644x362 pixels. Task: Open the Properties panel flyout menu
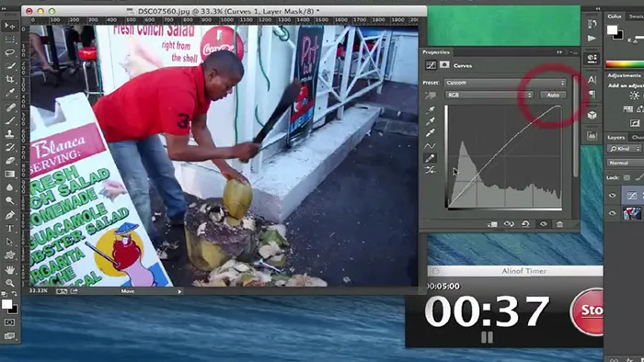574,52
